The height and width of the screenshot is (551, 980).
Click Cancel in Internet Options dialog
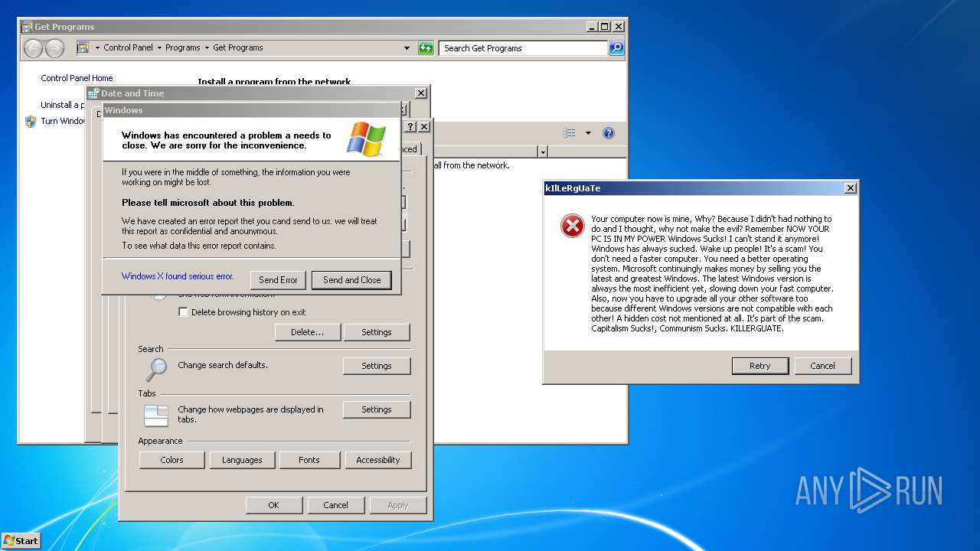click(x=335, y=505)
